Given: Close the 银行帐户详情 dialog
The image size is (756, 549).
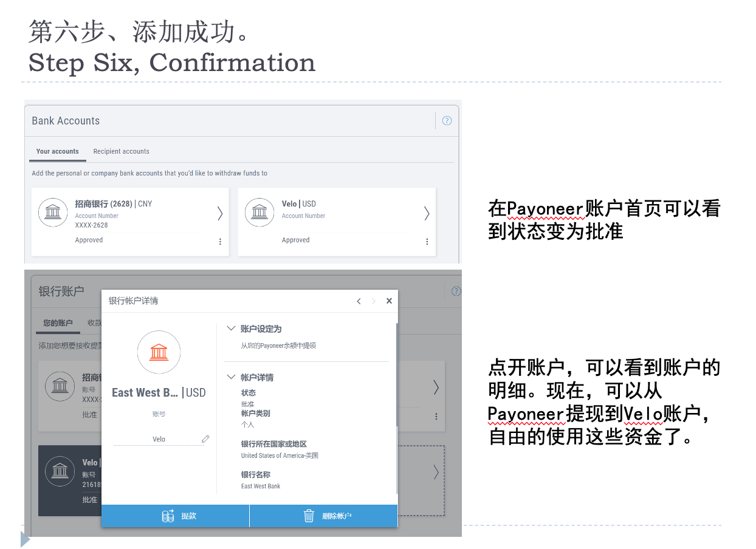Looking at the screenshot, I should (x=389, y=301).
